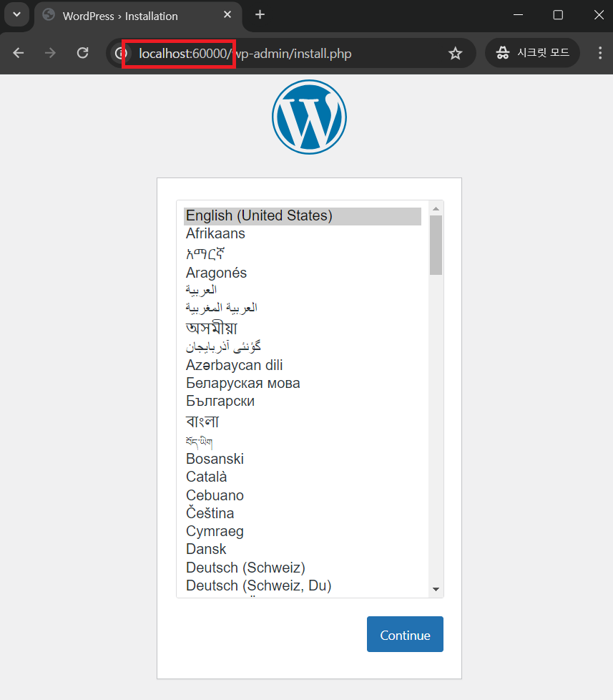Select অসমীয়া in the language list
613x700 pixels.
pos(303,328)
